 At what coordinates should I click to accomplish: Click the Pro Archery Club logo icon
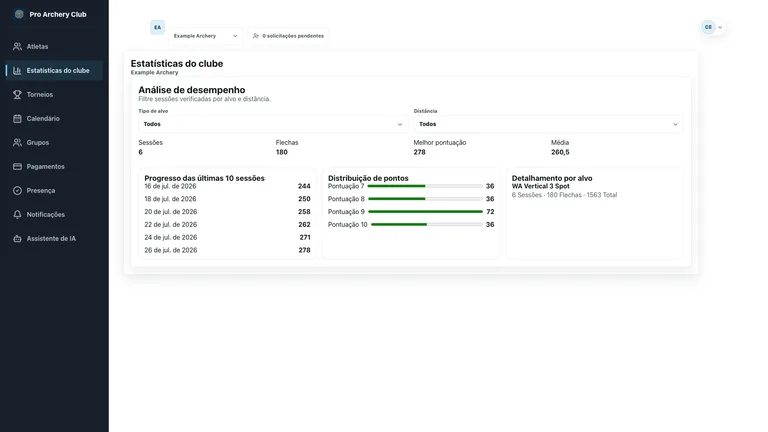pos(19,14)
